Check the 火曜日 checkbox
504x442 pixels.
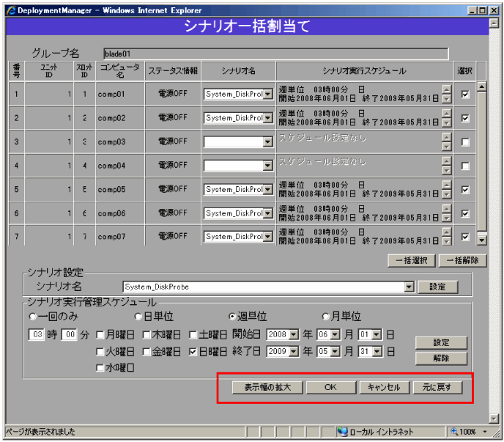point(100,352)
